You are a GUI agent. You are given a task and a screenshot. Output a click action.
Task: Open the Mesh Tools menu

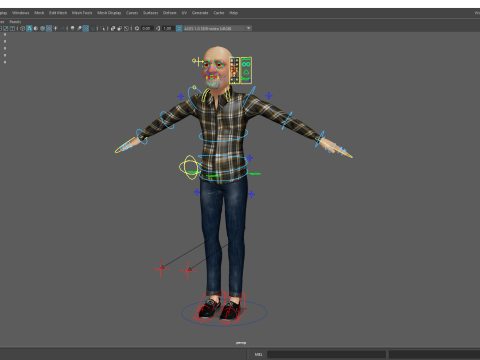[x=82, y=13]
